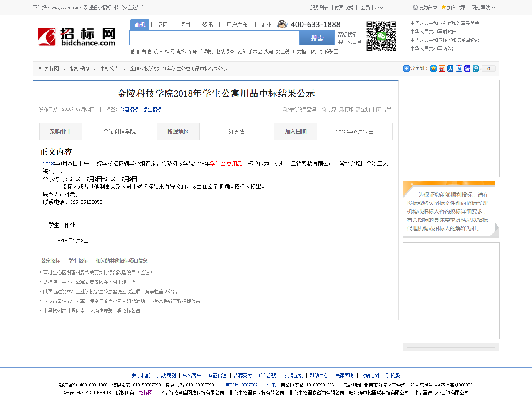
Task: Click the share count bubble showing 0
Action: [x=489, y=68]
